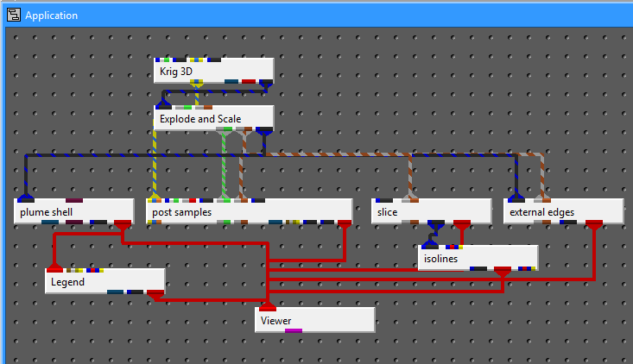633x364 pixels.
Task: Click the red output port on isolines module
Action: [502, 270]
